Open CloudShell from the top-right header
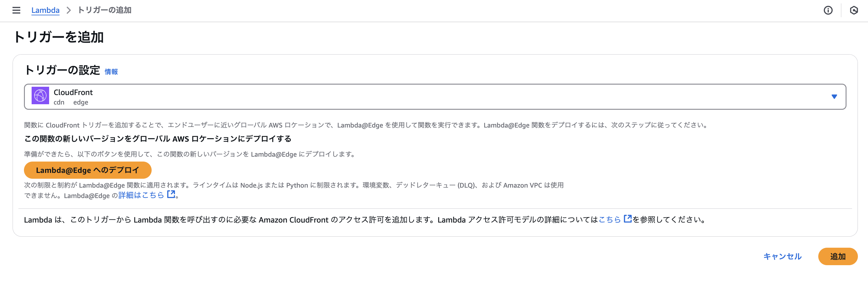Viewport: 868px width, 290px height. point(854,10)
